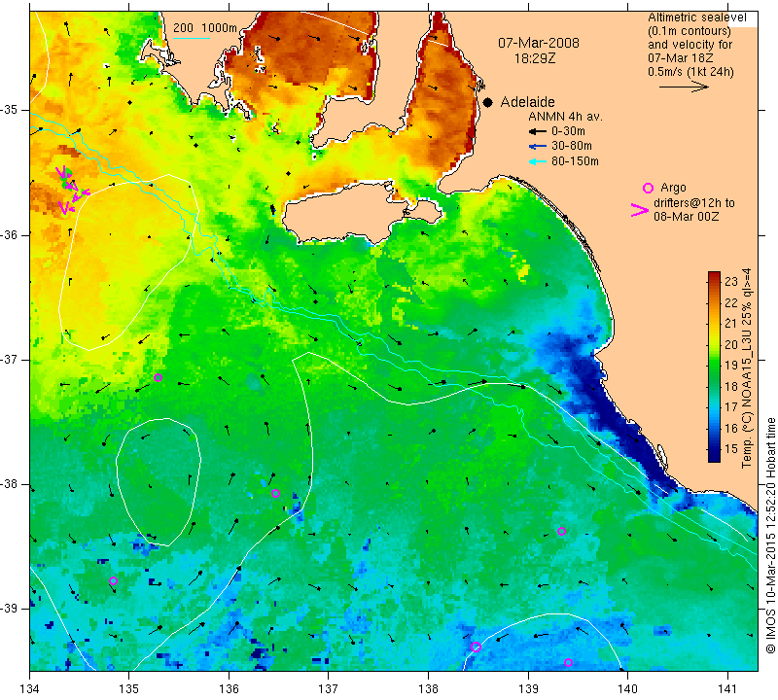Click the '0.5m/s (1kt 24h)' label
Viewport: 778px width, 700px height.
(x=690, y=72)
